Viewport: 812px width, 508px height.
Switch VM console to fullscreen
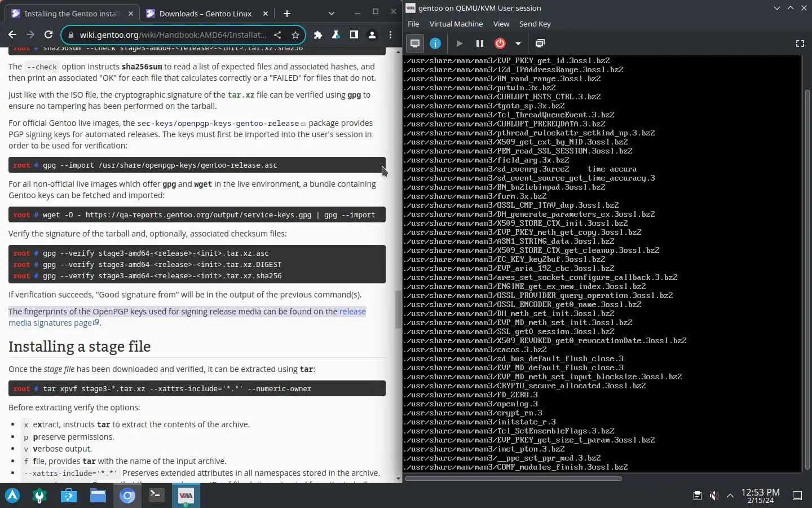[x=800, y=43]
